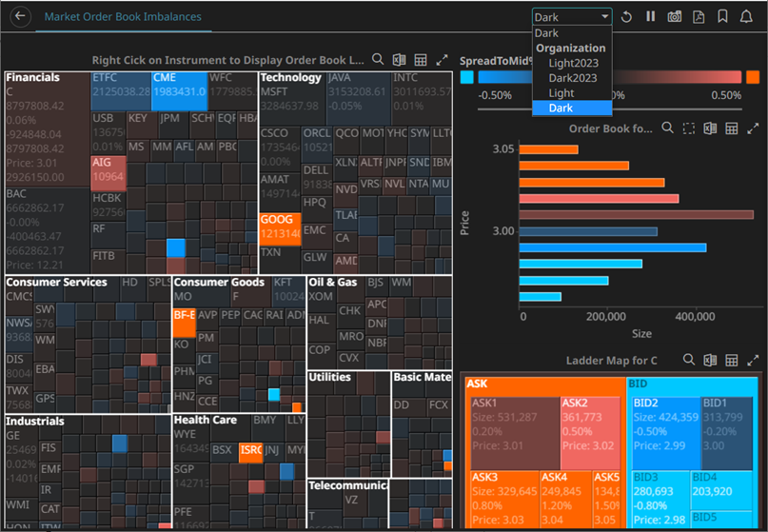Take a dashboard snapshot with the camera icon
The height and width of the screenshot is (532, 768).
(675, 17)
